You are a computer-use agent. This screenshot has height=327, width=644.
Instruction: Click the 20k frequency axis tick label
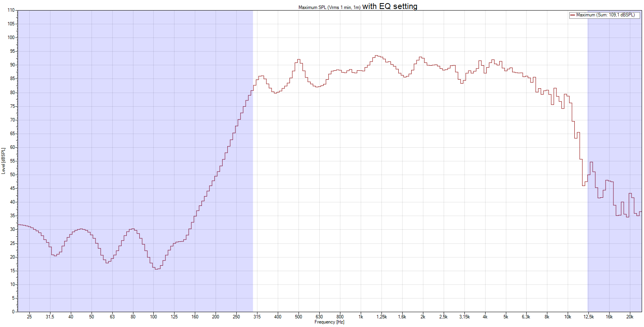[630, 317]
